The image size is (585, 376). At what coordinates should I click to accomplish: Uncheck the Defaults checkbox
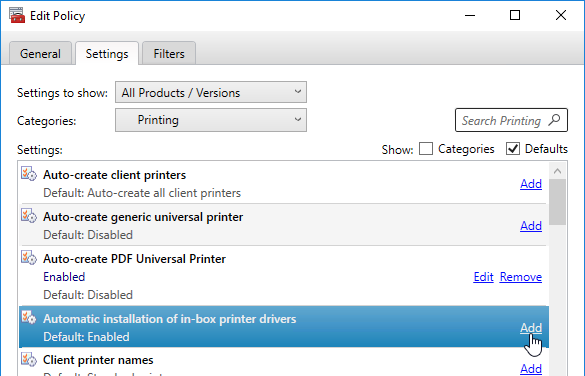point(513,149)
